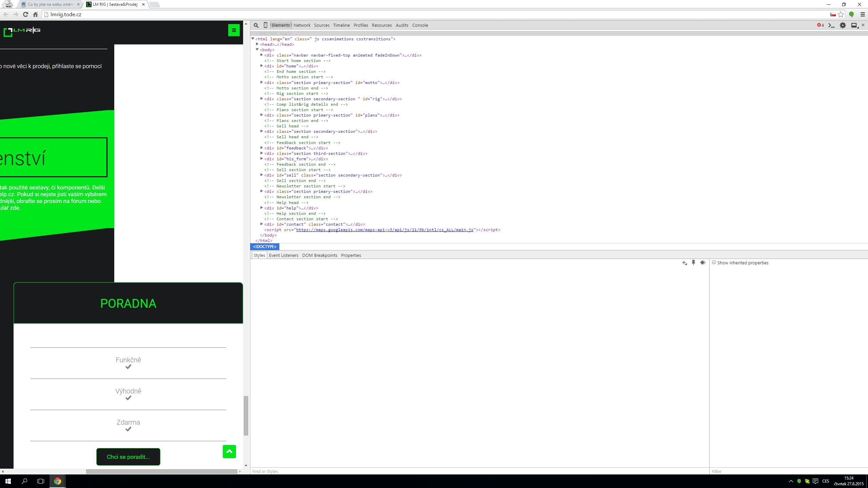This screenshot has width=868, height=488.
Task: Open DevTools settings gear icon
Action: (843, 25)
